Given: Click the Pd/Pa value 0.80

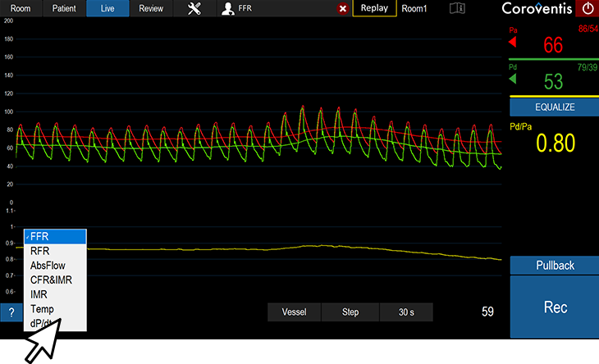Looking at the screenshot, I should [x=556, y=143].
